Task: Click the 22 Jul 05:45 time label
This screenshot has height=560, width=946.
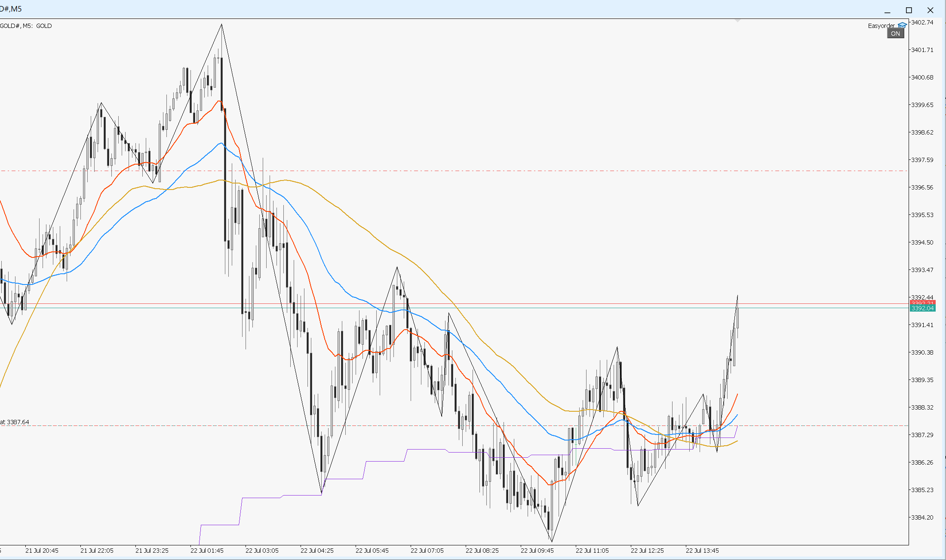Action: point(372,551)
